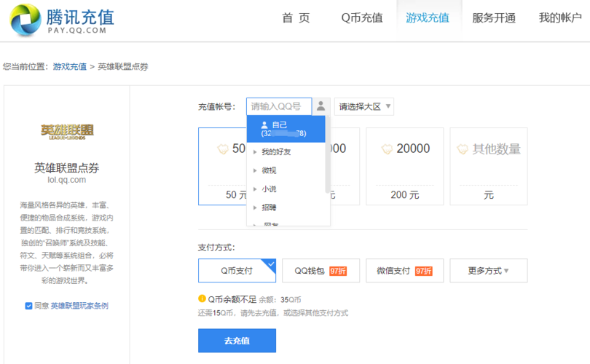Image resolution: width=590 pixels, height=364 pixels.
Task: Open the 请选择大区 server dropdown
Action: coord(364,106)
